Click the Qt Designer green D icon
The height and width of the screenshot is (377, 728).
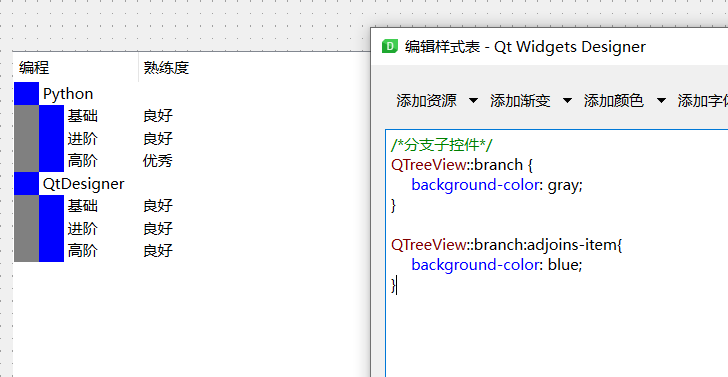[390, 46]
